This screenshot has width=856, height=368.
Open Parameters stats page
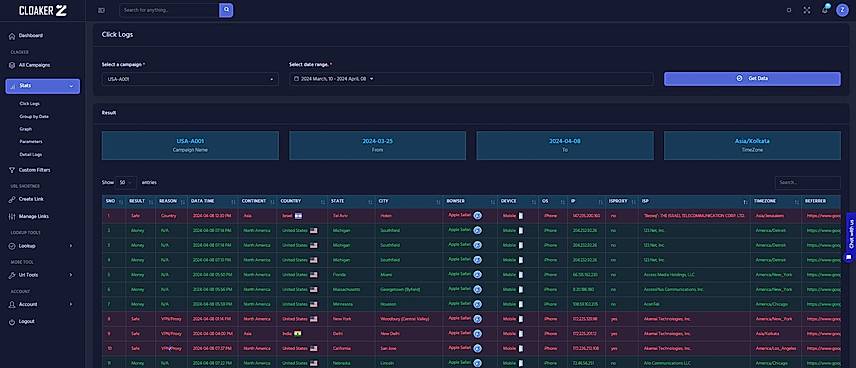31,142
